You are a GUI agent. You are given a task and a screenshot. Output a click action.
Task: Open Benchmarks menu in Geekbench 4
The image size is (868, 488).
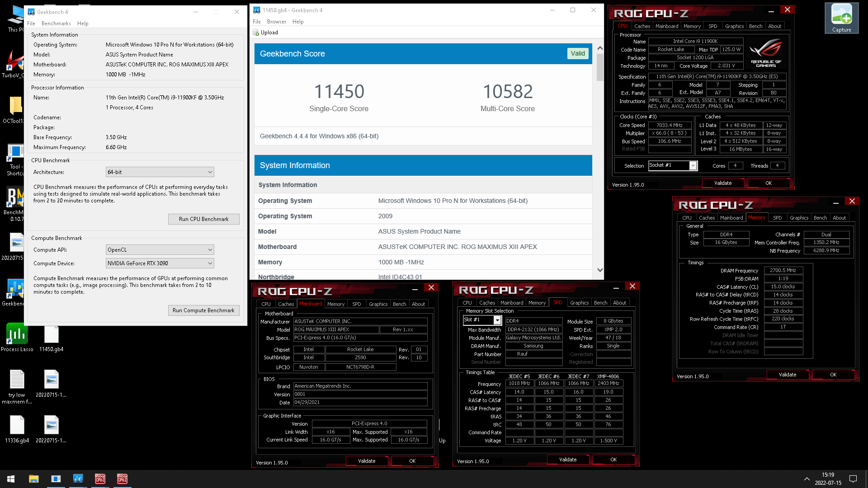tap(56, 23)
